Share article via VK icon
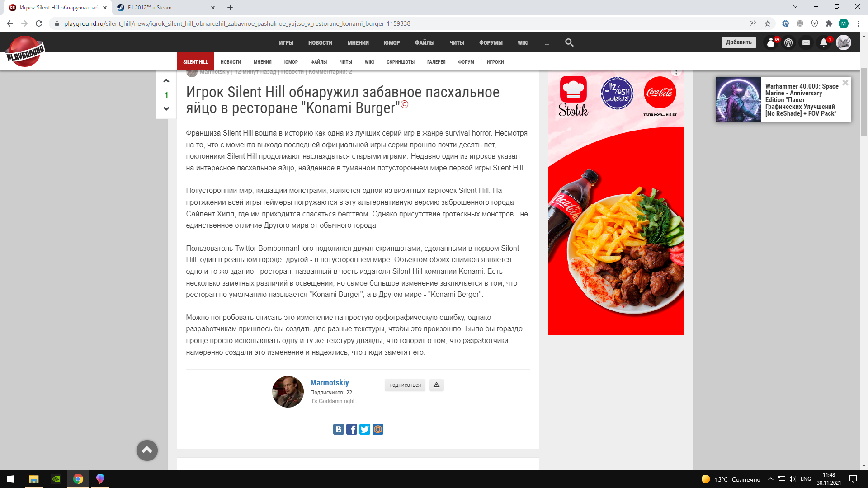The image size is (868, 488). coord(339,429)
